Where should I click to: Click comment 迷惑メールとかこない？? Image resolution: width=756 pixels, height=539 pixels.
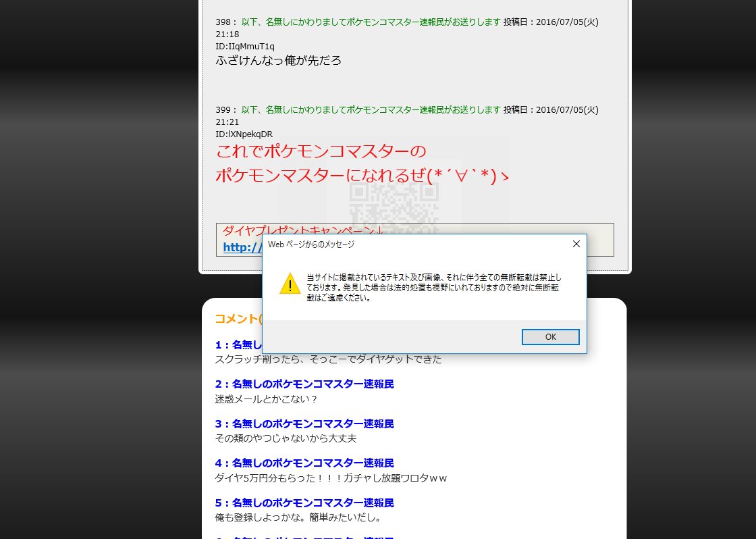266,399
